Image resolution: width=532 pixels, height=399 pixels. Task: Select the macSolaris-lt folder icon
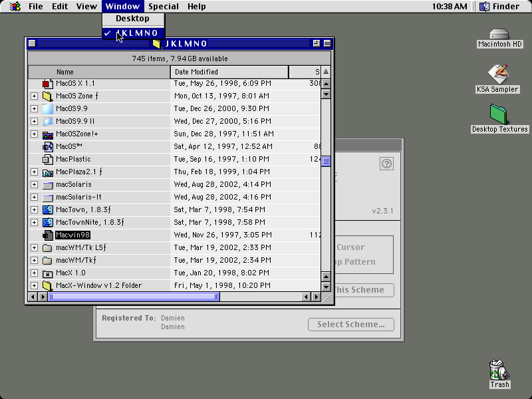point(47,197)
